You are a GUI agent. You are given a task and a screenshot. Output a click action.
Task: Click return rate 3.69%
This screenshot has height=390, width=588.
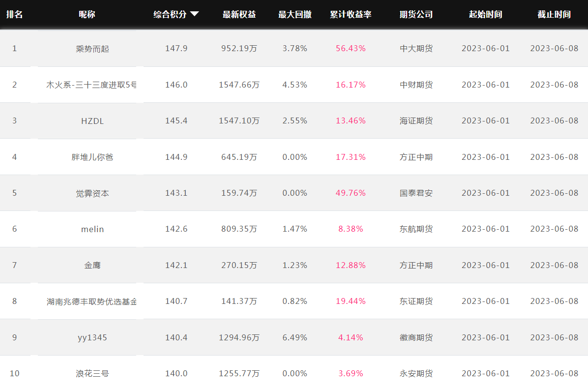point(351,373)
